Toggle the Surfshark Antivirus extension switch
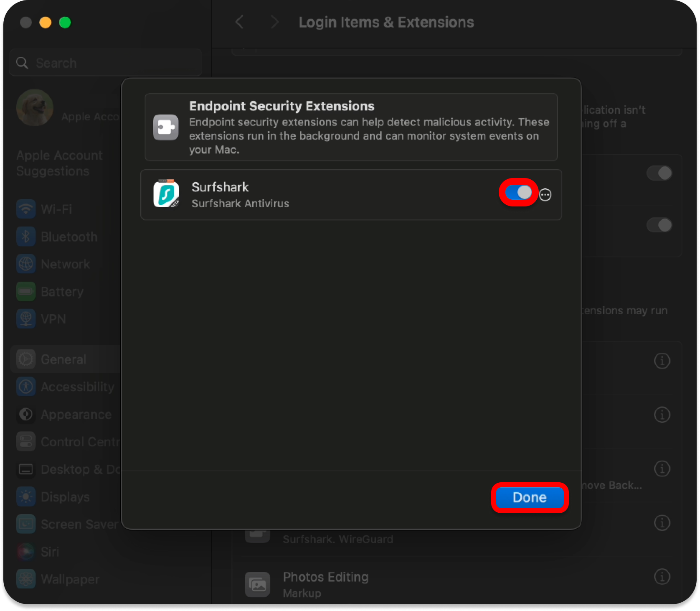 tap(518, 193)
